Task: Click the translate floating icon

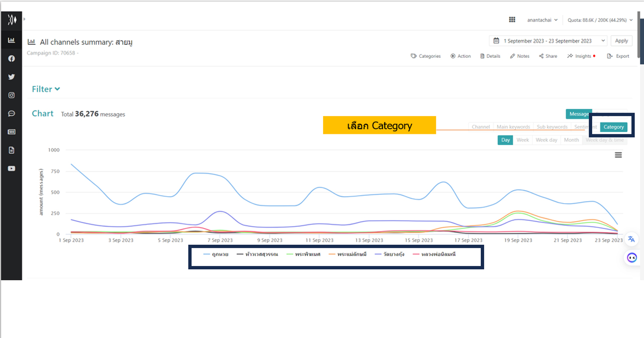Action: (x=631, y=239)
